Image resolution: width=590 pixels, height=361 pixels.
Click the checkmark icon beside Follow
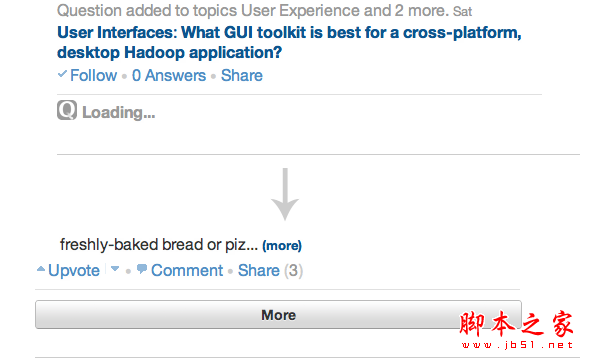coord(62,74)
